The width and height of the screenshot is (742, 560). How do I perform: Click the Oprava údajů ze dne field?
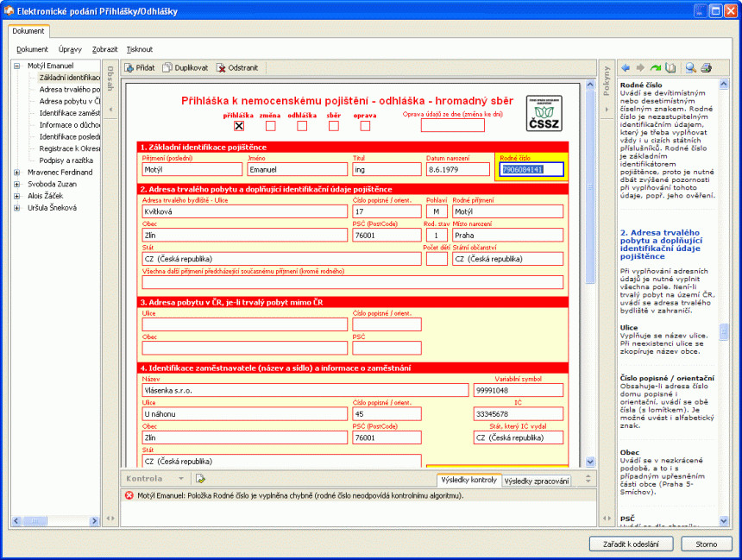pos(453,125)
